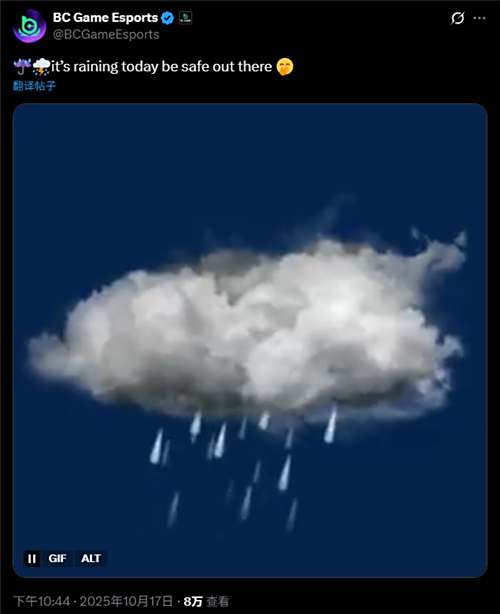Pause the playing GIF
500x614 pixels.
[x=32, y=558]
